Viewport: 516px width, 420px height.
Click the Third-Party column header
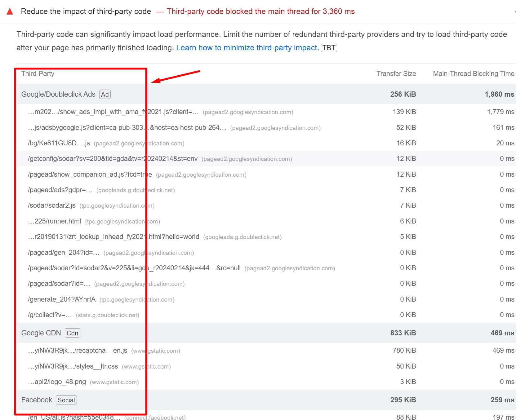pyautogui.click(x=38, y=74)
